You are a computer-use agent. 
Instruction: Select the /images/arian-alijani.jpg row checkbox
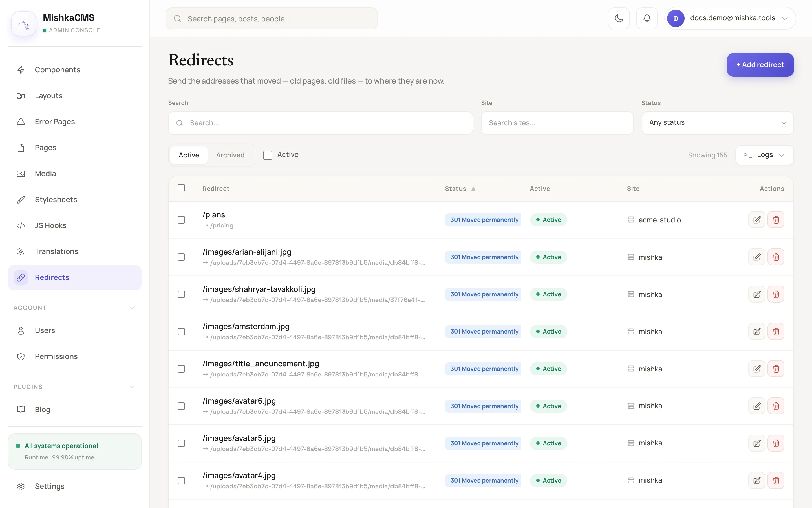point(181,257)
